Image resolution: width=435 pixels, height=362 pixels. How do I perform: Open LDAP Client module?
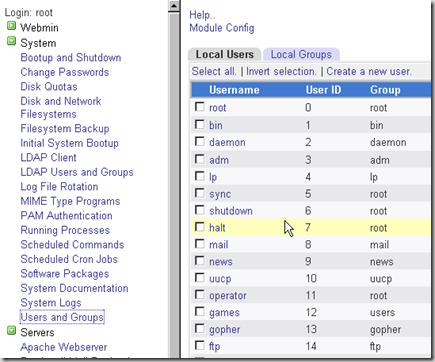point(48,158)
